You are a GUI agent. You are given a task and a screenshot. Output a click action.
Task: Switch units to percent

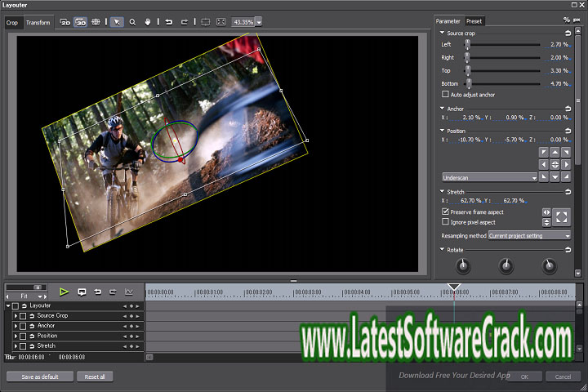click(x=566, y=20)
